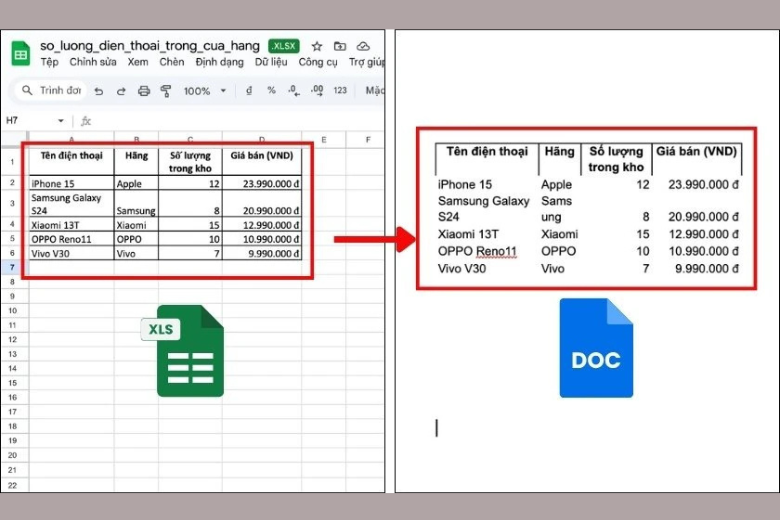Open the Tệp menu
780x520 pixels.
[49, 62]
